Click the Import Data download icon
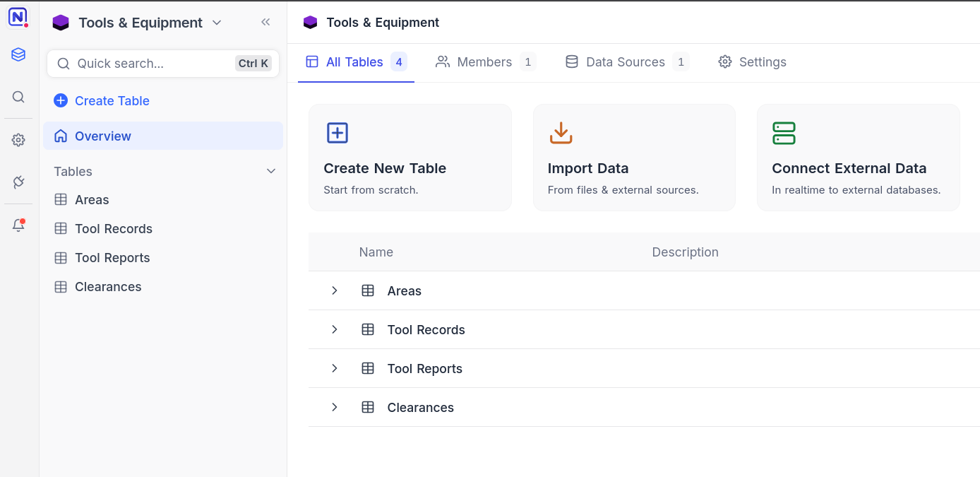The width and height of the screenshot is (980, 477). (x=561, y=133)
